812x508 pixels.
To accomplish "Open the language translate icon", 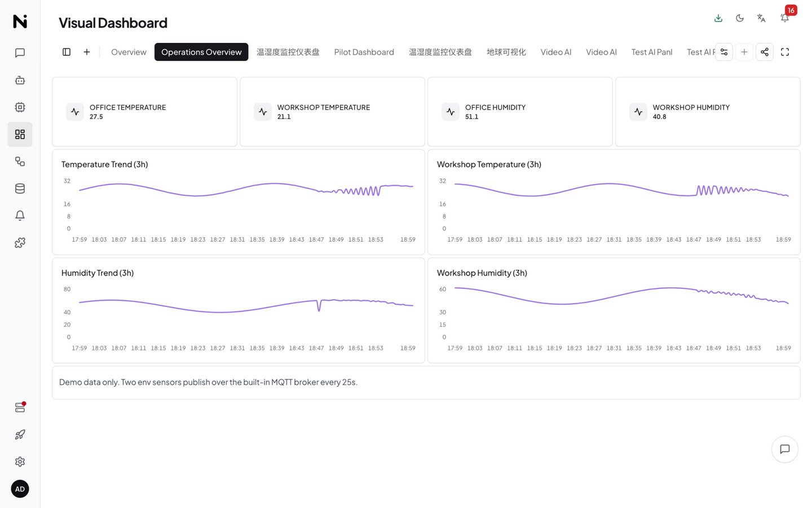I will [761, 18].
